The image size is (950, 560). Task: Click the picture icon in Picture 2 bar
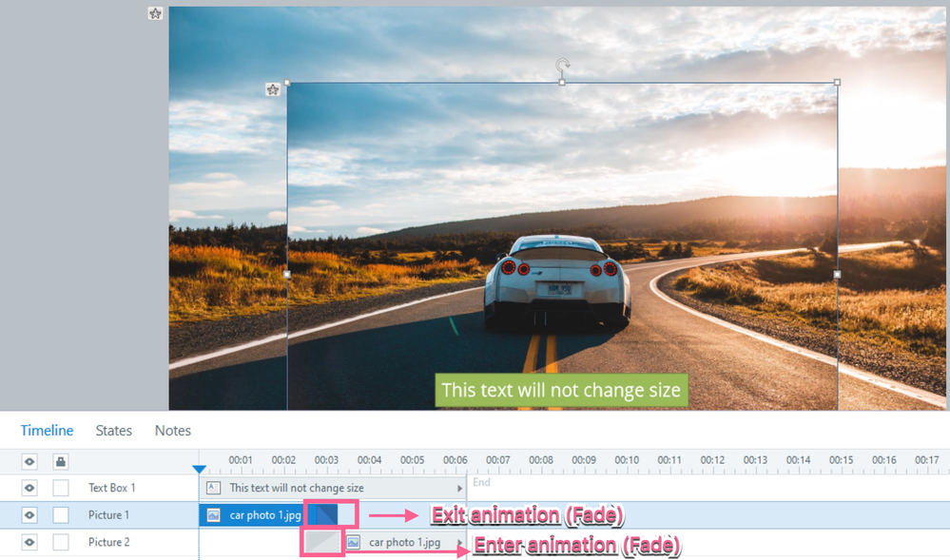coord(353,543)
